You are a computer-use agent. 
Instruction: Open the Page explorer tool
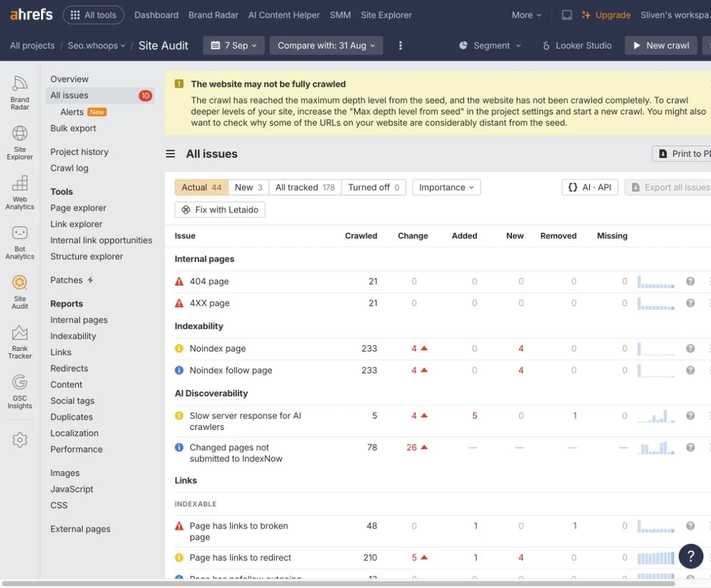[78, 208]
